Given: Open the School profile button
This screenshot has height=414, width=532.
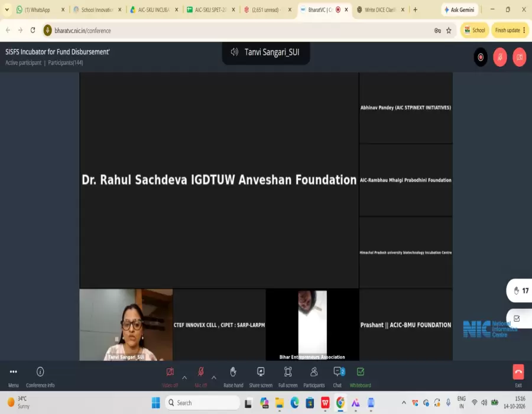Looking at the screenshot, I should click(474, 30).
